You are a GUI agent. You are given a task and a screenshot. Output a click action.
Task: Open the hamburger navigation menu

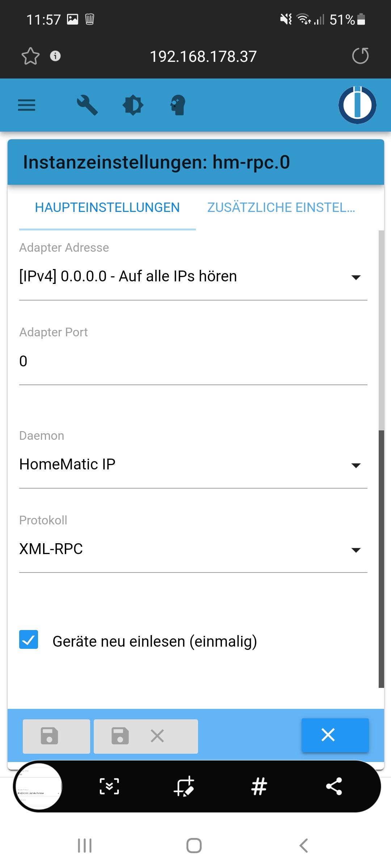(x=27, y=105)
